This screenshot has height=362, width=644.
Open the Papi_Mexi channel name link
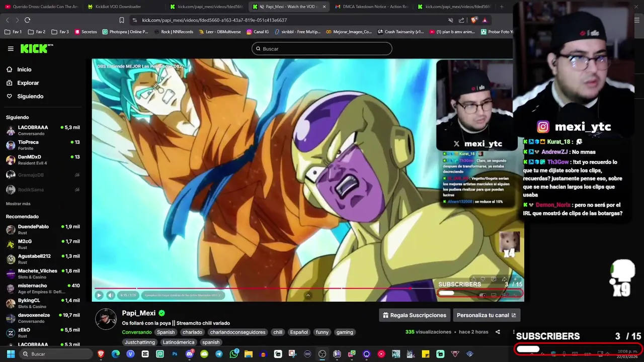pyautogui.click(x=139, y=313)
